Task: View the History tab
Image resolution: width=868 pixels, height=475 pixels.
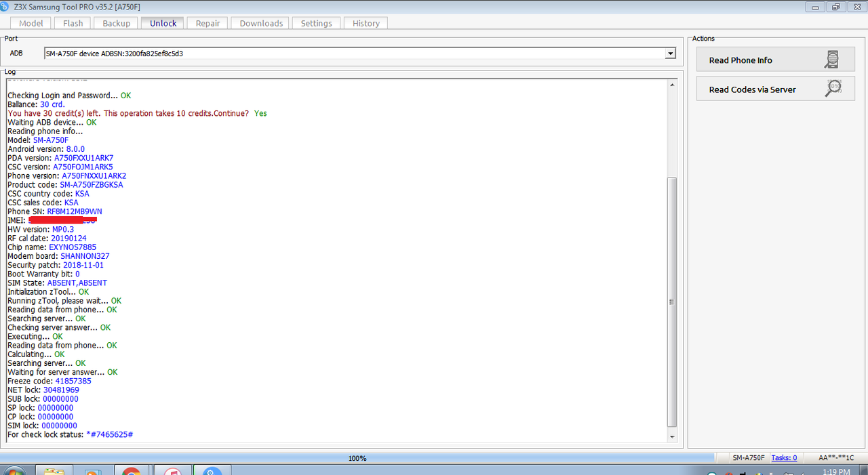Action: pos(366,23)
